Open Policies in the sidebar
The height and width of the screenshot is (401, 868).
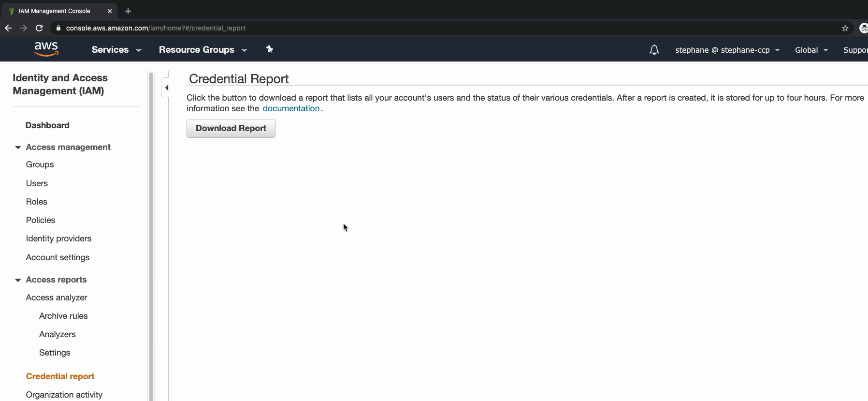[x=41, y=220]
